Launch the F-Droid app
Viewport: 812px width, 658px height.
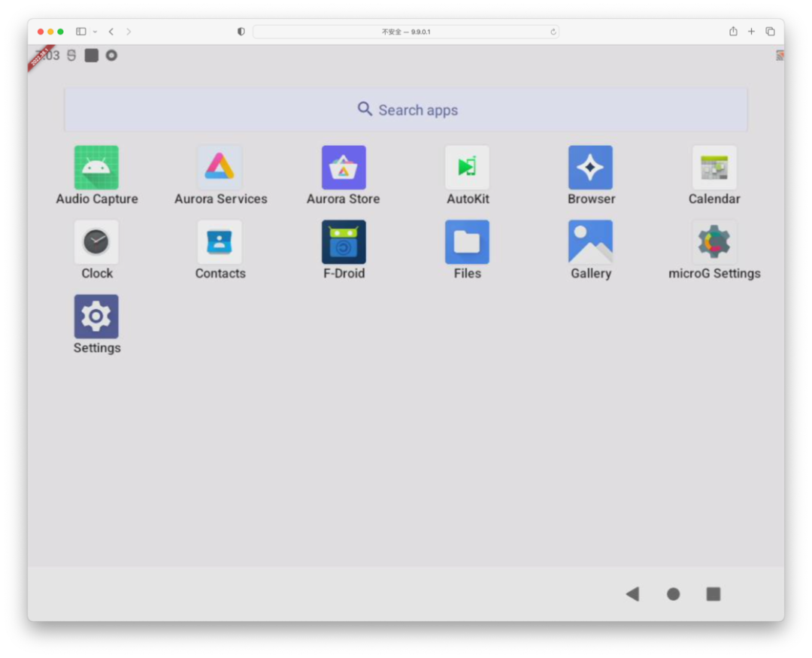point(344,242)
